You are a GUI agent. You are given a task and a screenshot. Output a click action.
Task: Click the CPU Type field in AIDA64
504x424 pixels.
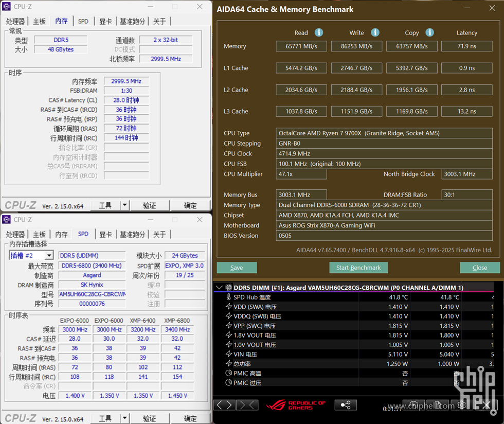[384, 133]
